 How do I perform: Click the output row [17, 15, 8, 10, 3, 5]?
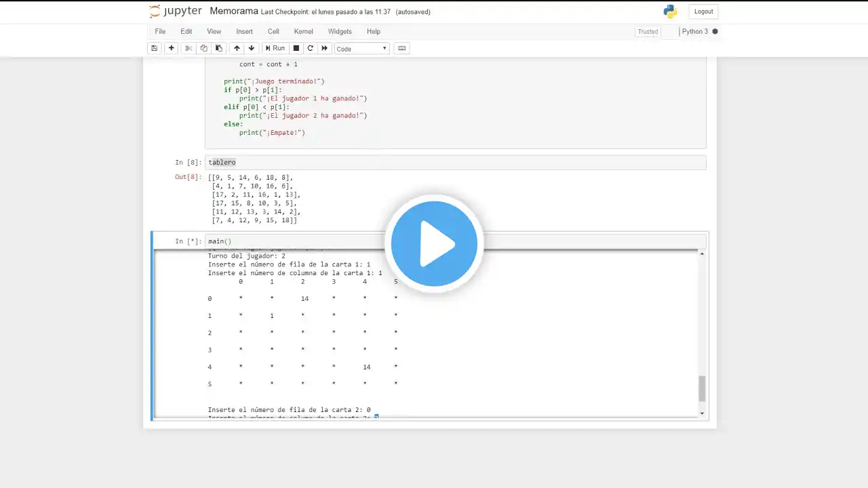pos(254,203)
